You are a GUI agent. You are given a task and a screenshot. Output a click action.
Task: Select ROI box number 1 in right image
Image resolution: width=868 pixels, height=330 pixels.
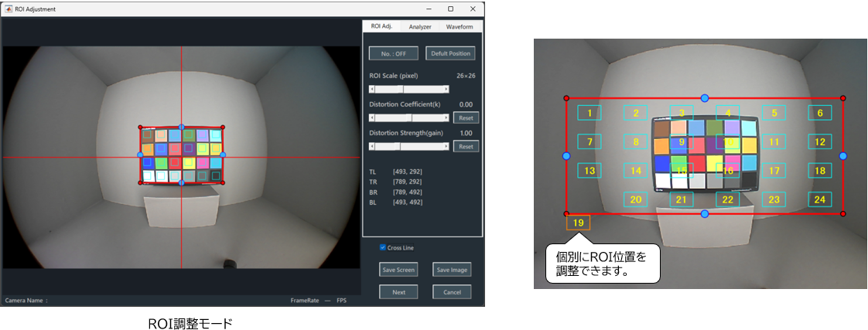[589, 114]
